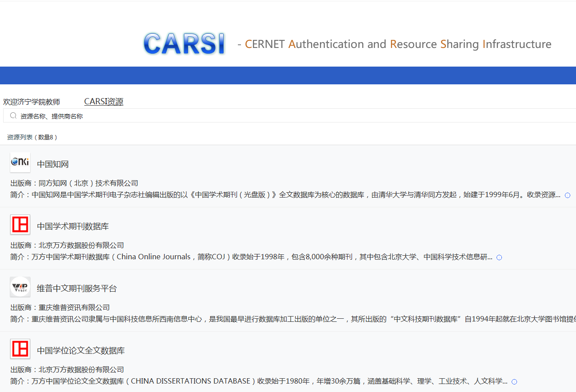Click the welcome text 欢迎济宁学院教师
This screenshot has width=576, height=392.
(x=32, y=102)
